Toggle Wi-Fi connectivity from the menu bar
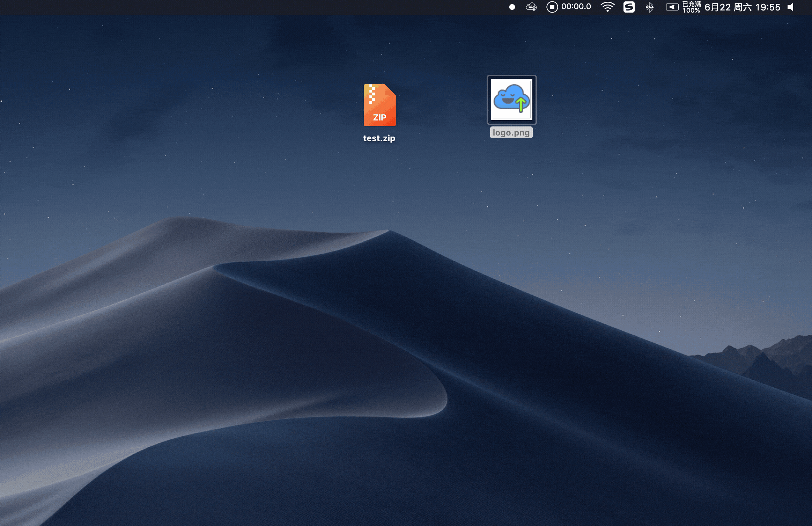812x526 pixels. click(x=607, y=7)
